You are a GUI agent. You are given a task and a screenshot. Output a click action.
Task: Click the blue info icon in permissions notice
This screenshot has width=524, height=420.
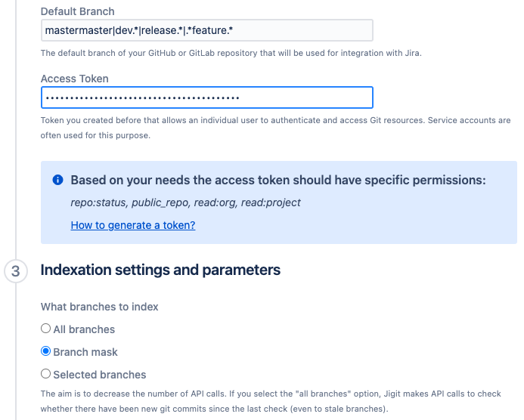(57, 180)
